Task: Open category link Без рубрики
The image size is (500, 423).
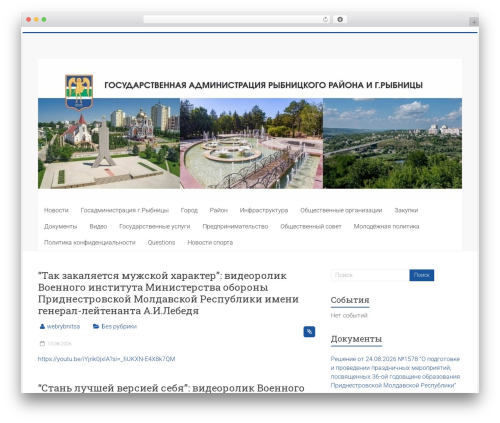Action: [119, 326]
